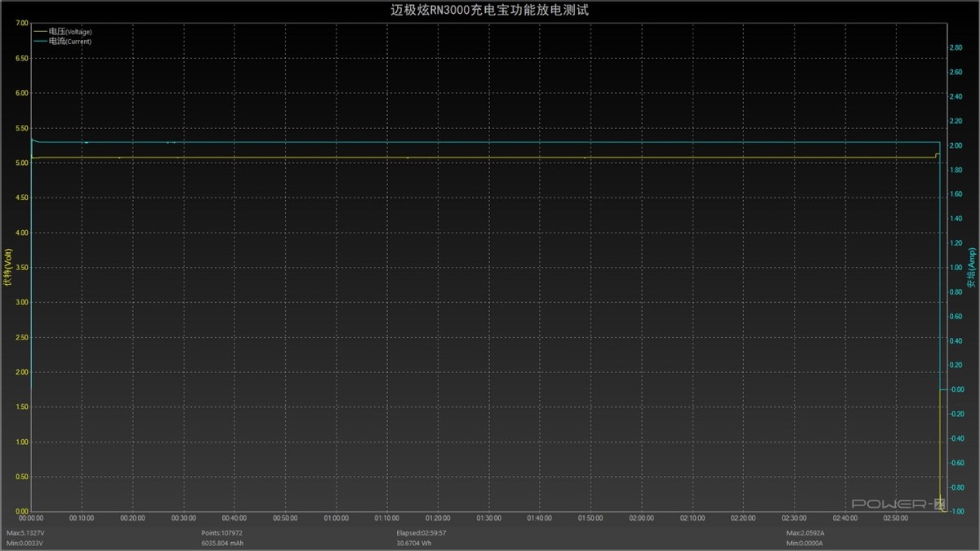Click the 00:50:00 time axis label
This screenshot has width=980, height=551.
point(285,518)
